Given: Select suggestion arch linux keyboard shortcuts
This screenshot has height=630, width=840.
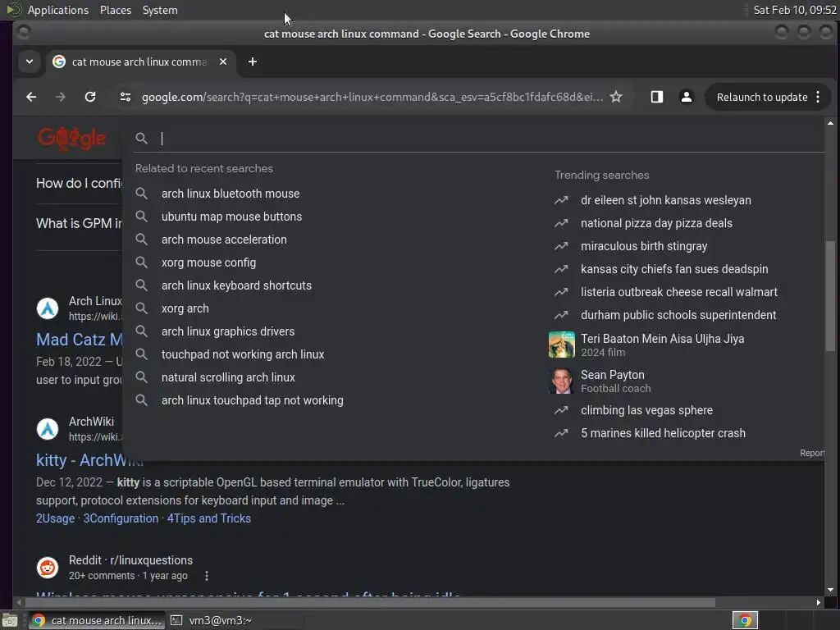Looking at the screenshot, I should coord(236,285).
